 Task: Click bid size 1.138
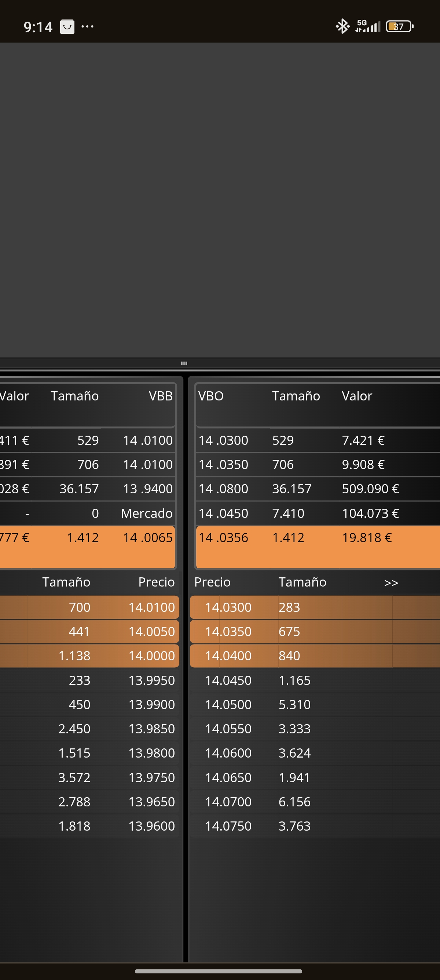[74, 656]
